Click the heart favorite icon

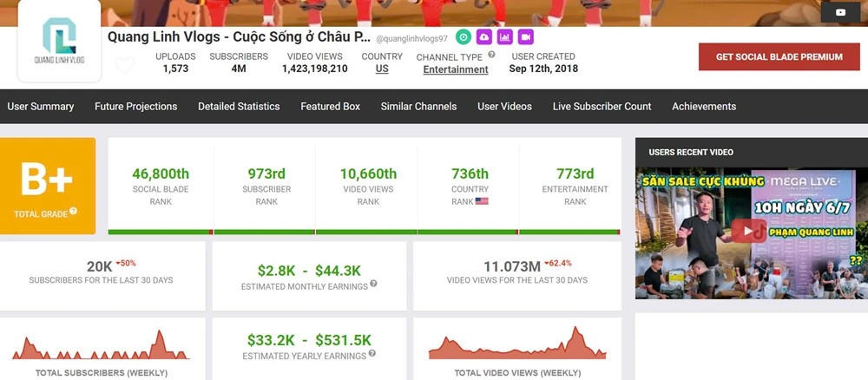pyautogui.click(x=124, y=65)
